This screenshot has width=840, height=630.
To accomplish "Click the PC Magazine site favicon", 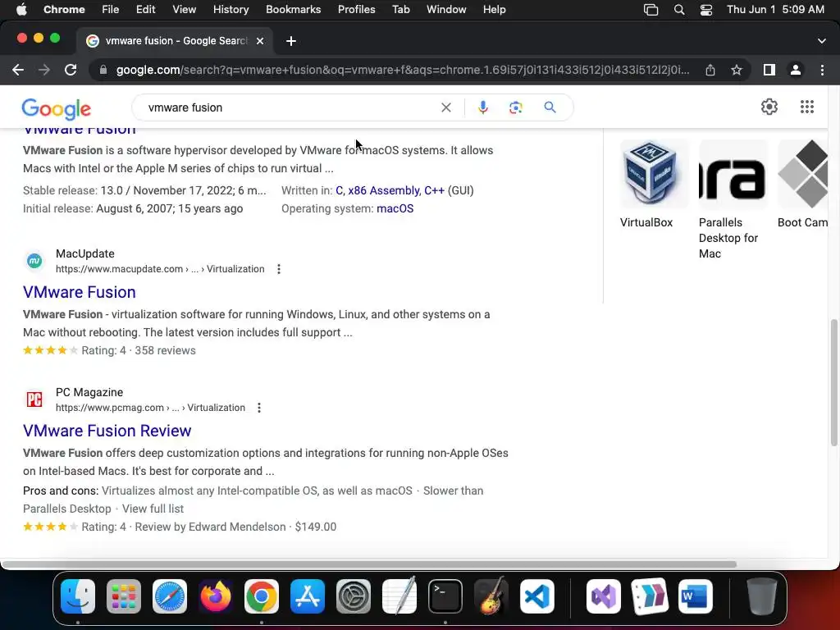I will 34,399.
